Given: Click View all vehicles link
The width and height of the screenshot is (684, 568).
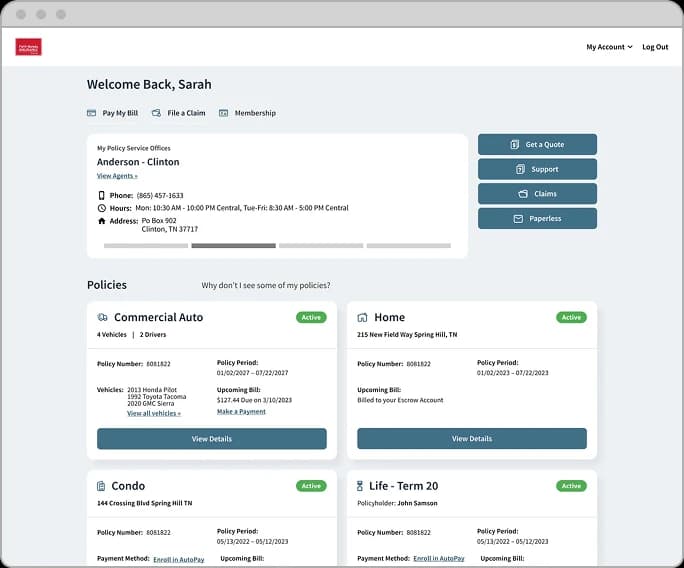Looking at the screenshot, I should tap(154, 413).
